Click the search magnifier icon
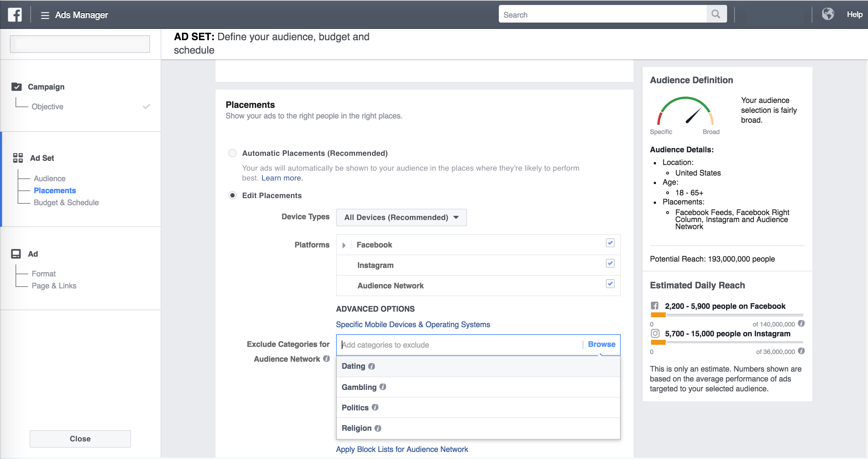The height and width of the screenshot is (459, 868). pos(716,14)
